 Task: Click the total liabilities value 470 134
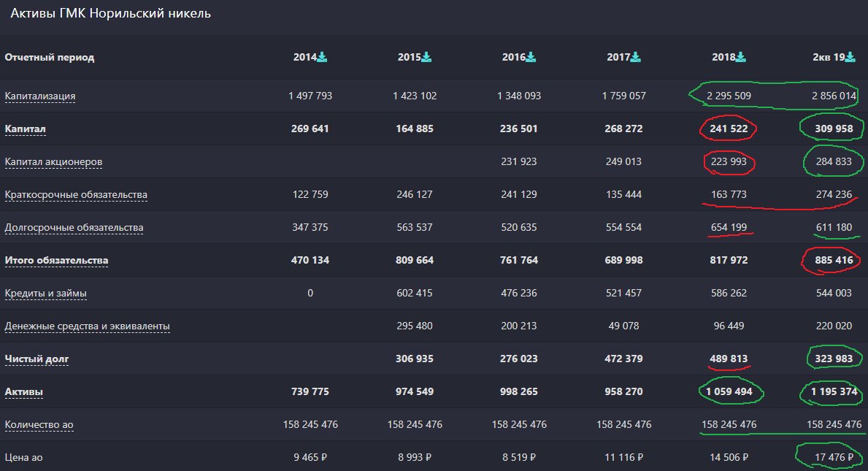[x=310, y=260]
